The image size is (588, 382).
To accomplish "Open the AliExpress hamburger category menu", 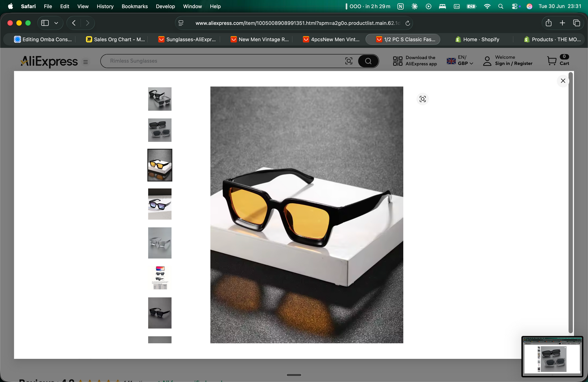I will 85,62.
